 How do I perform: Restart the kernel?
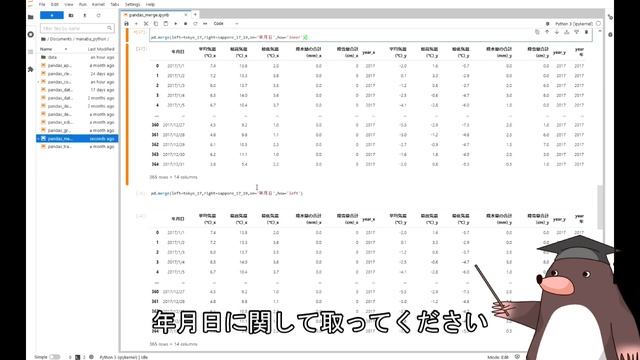pos(195,24)
